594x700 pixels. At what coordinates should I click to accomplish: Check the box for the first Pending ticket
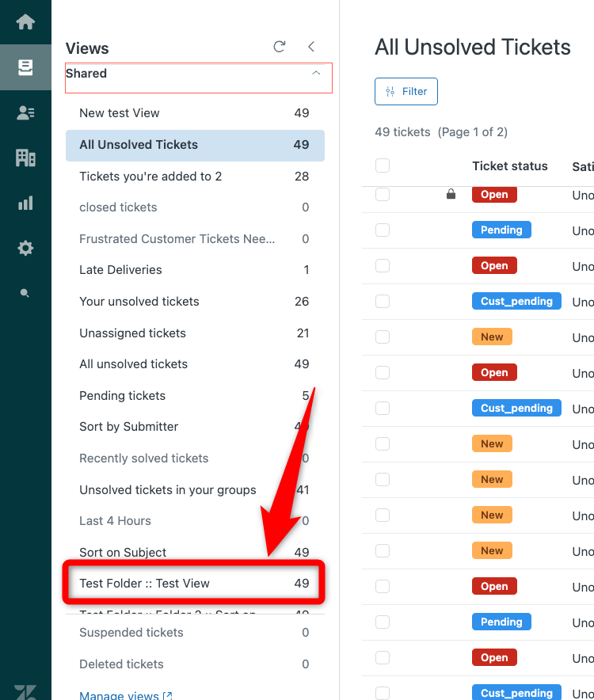(x=383, y=230)
